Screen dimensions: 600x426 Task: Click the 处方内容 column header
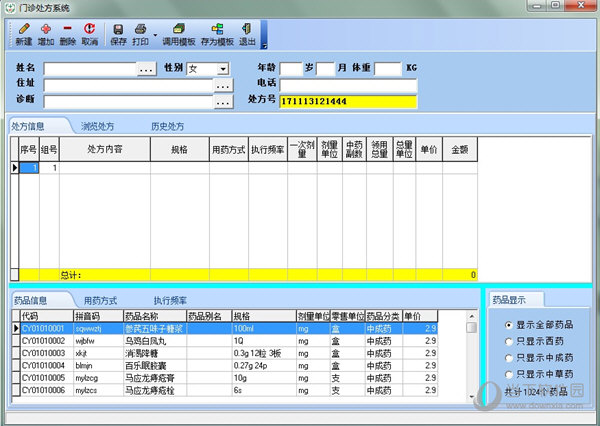[105, 149]
